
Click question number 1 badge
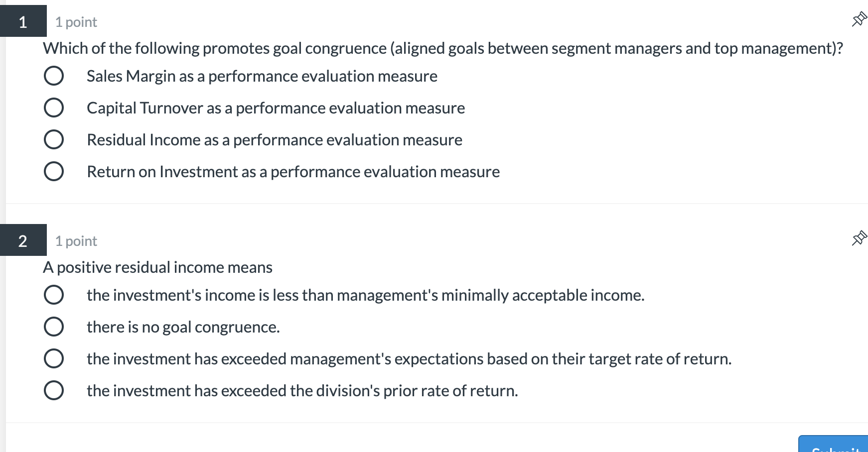pos(23,22)
